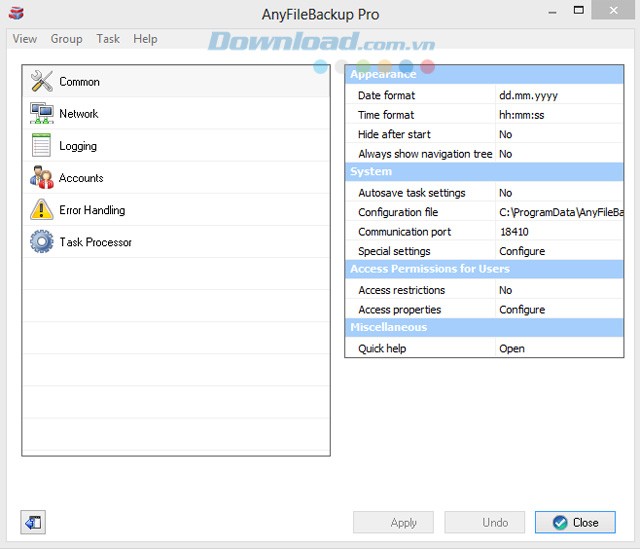Viewport: 640px width, 549px height.
Task: Click Configure next to Access properties
Action: tap(522, 310)
